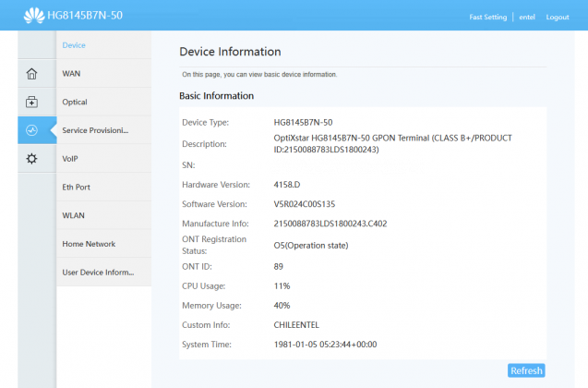Image resolution: width=588 pixels, height=388 pixels.
Task: Open the Advanced settings gear icon
Action: point(32,159)
